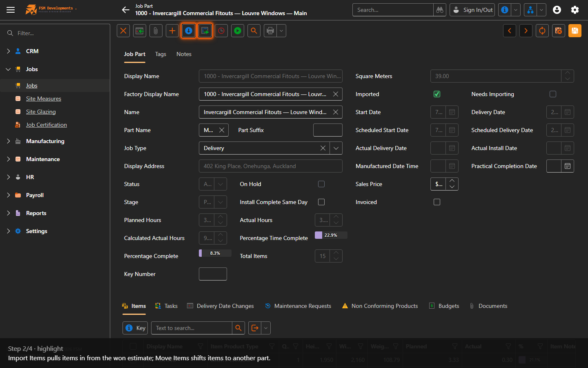Click the blue info icon in header
This screenshot has height=368, width=588.
click(505, 10)
